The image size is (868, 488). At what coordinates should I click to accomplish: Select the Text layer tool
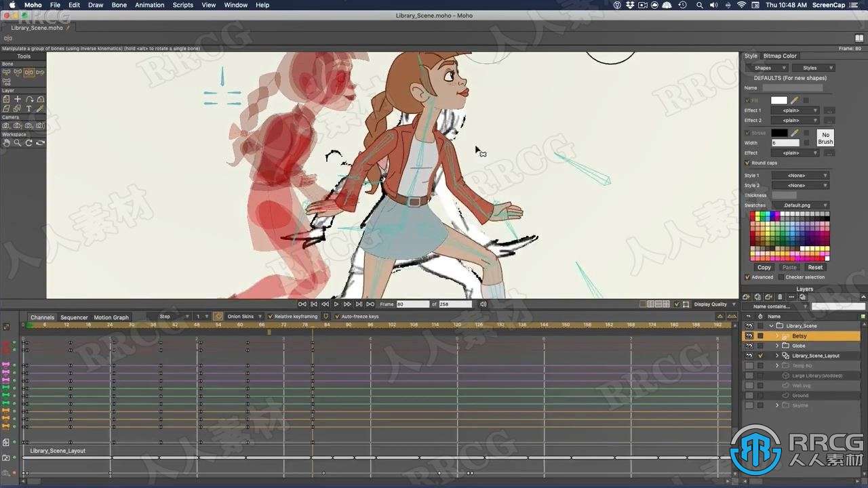click(29, 108)
